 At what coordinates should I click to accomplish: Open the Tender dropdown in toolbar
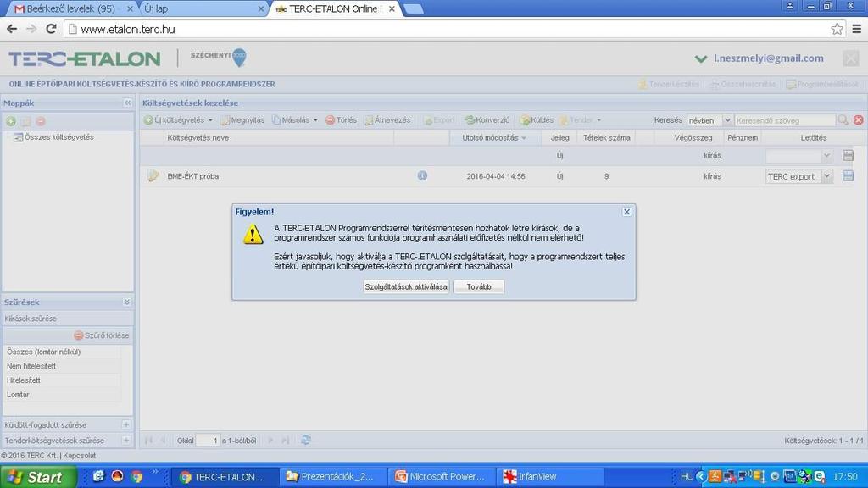point(580,120)
